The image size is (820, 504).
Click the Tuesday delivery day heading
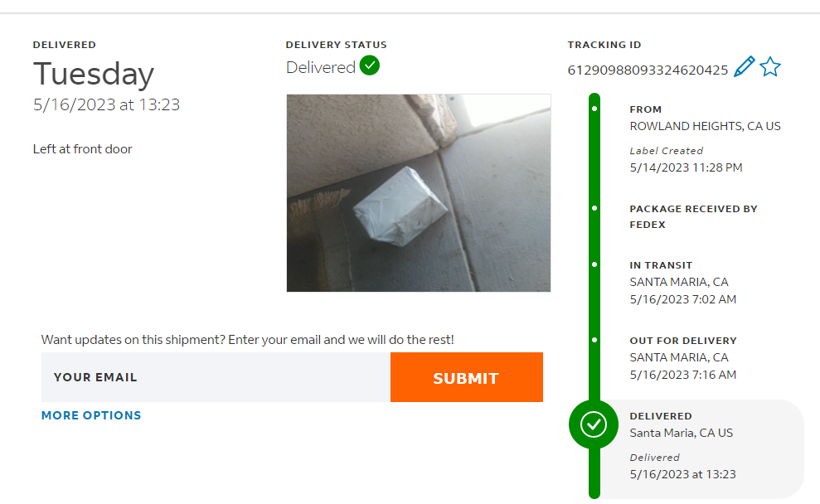tap(94, 75)
